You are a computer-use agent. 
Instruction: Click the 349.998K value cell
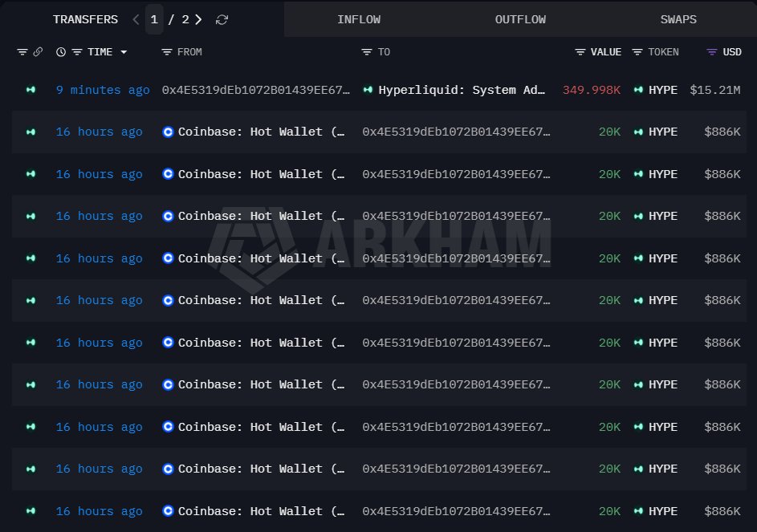(591, 90)
